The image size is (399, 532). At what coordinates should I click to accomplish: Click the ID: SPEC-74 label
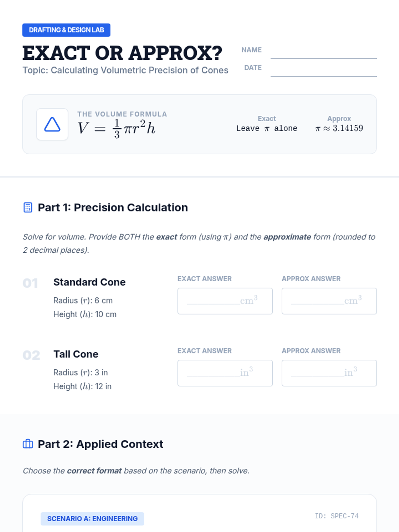336,516
